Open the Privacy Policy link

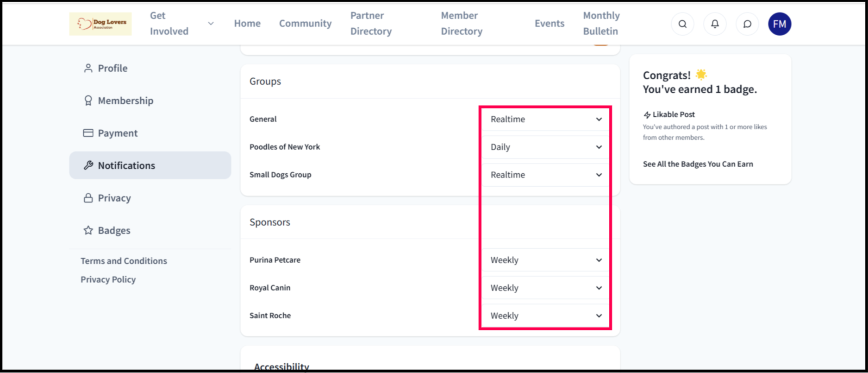(108, 279)
